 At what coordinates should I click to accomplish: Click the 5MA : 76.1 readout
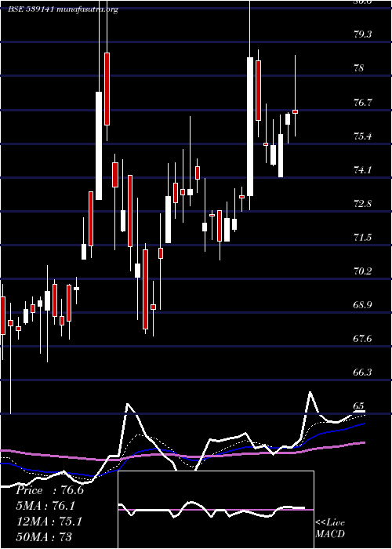[45, 506]
